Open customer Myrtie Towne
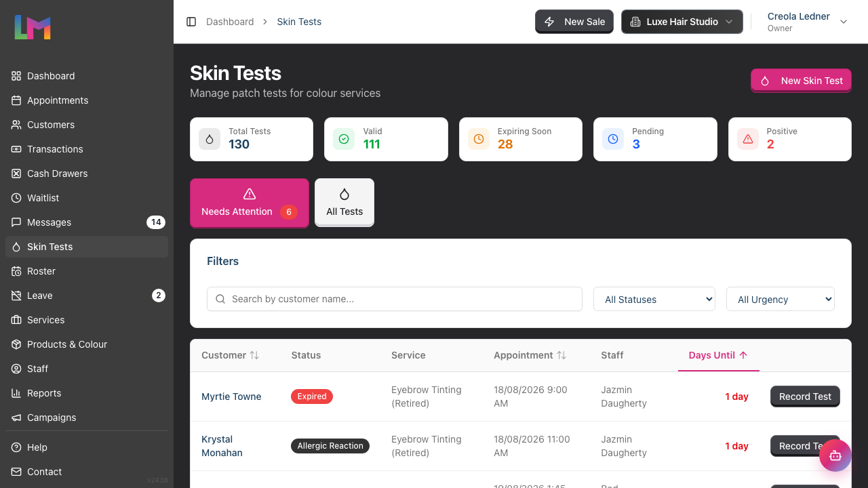This screenshot has width=868, height=488. click(231, 396)
